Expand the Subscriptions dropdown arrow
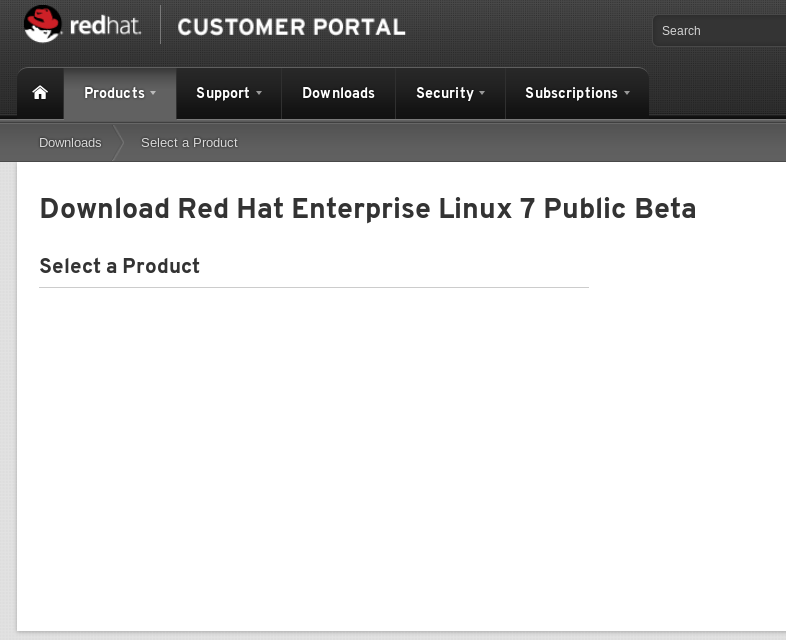This screenshot has width=786, height=640. pos(627,93)
